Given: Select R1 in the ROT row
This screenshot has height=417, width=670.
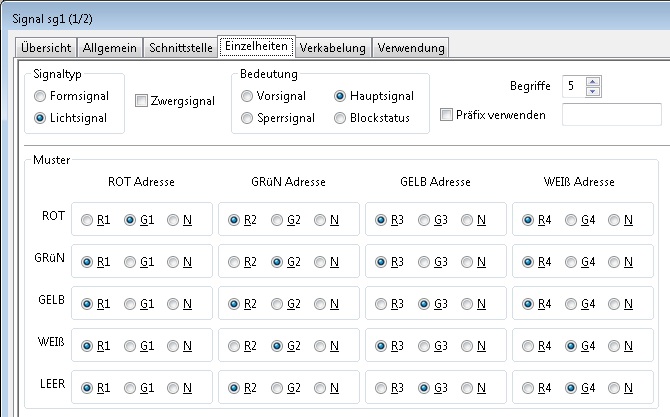Looking at the screenshot, I should pos(87,220).
